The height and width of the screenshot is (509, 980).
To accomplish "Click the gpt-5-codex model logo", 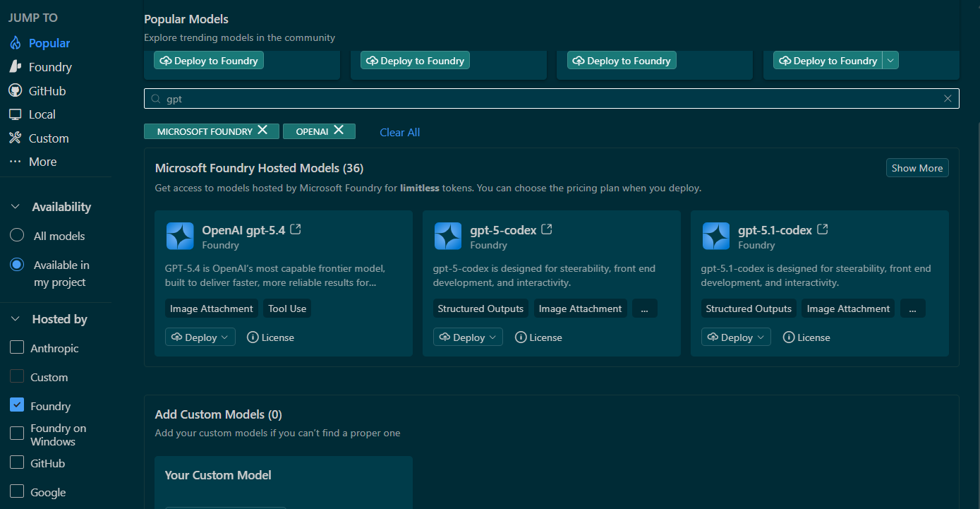I will coord(448,236).
